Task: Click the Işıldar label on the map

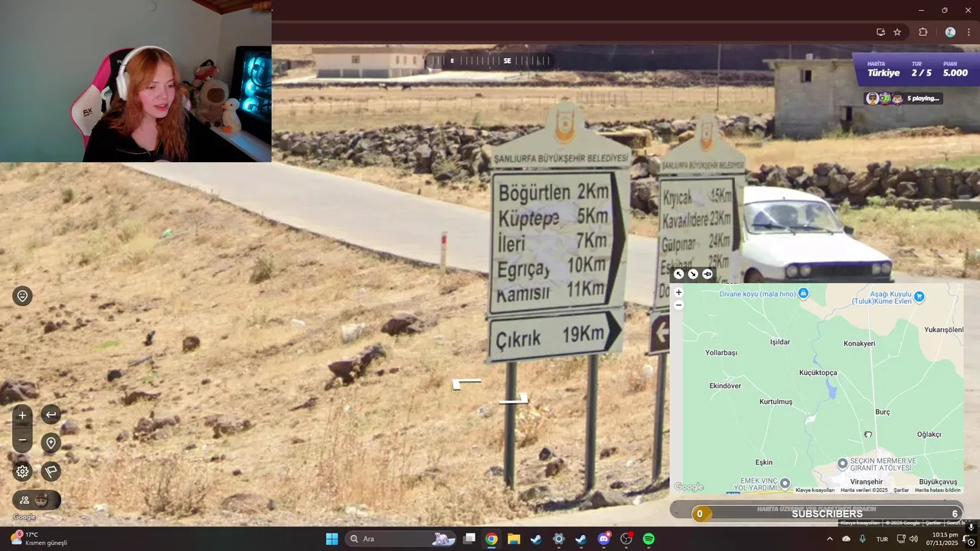Action: coord(779,342)
